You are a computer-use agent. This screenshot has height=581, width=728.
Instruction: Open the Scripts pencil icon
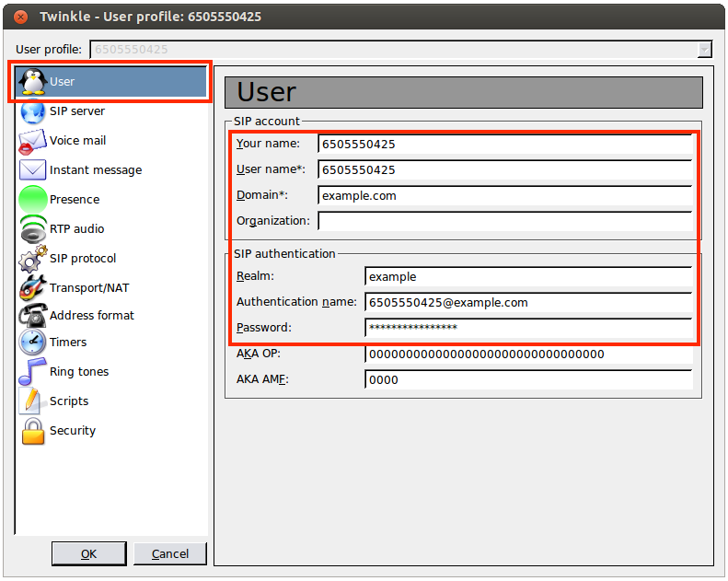(33, 401)
